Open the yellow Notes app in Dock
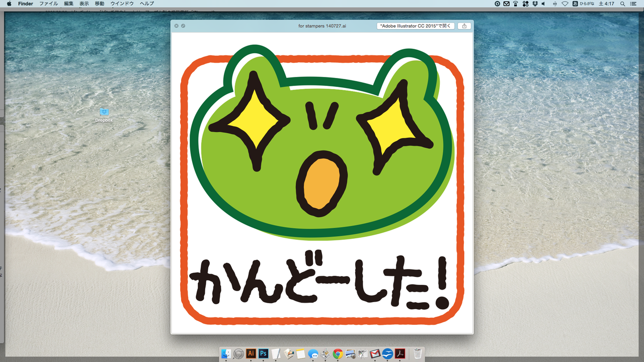 301,354
